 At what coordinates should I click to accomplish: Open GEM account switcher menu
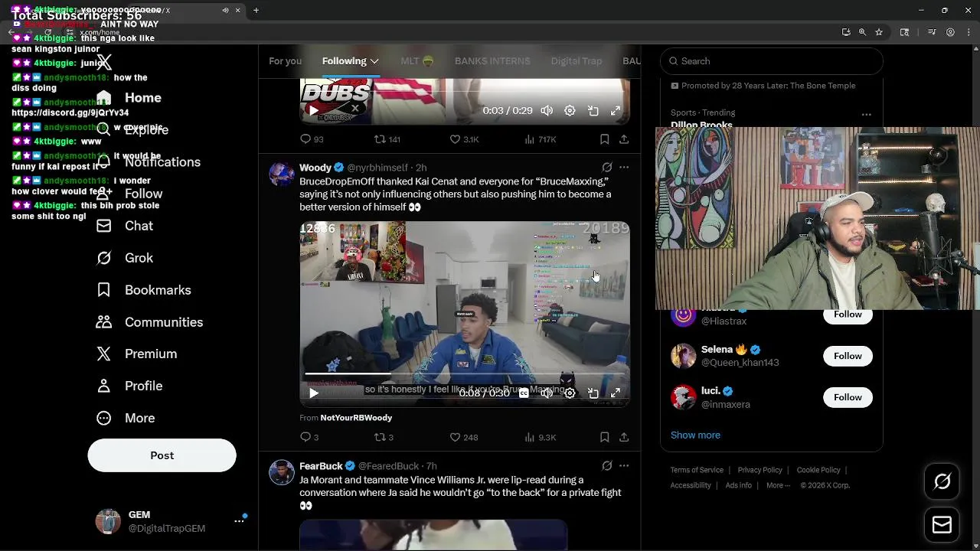(239, 520)
